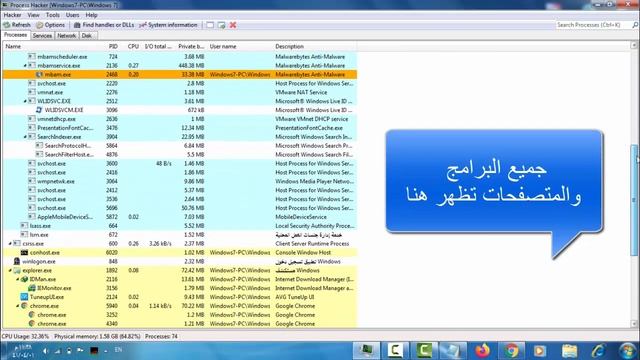Click the Chrome icon of PID 4340
Image resolution: width=640 pixels, height=360 pixels.
point(31,324)
